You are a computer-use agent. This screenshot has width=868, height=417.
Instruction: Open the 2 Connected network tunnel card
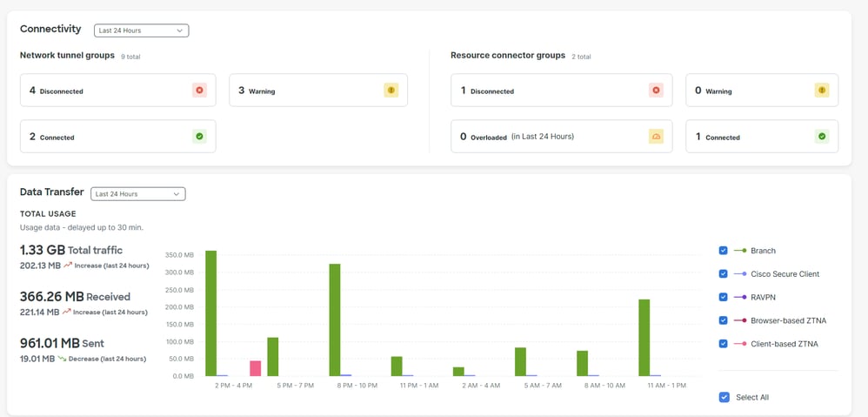(x=118, y=136)
